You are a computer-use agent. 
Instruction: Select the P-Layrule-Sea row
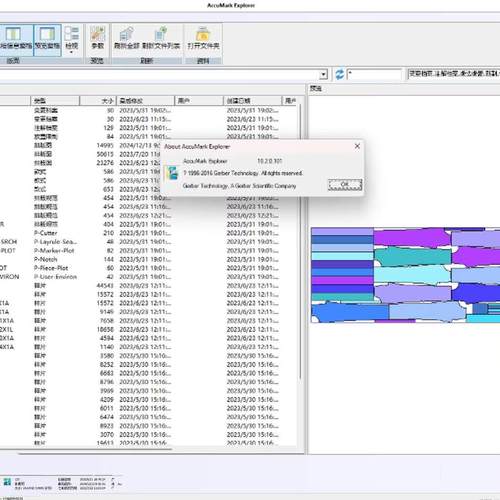point(148,242)
